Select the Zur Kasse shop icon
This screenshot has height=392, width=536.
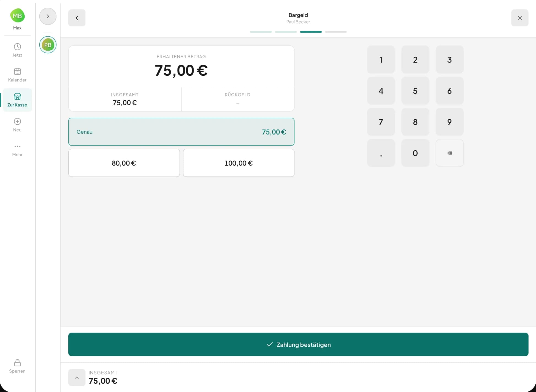17,96
